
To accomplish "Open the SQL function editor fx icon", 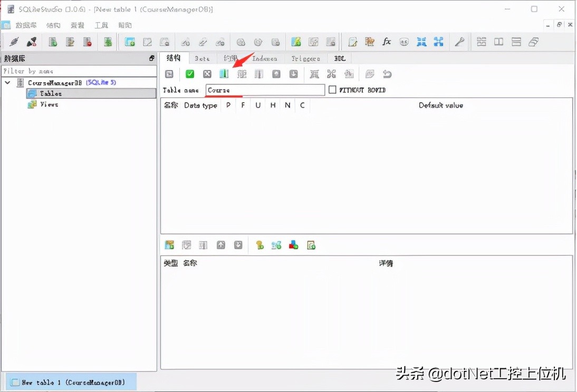I will (x=387, y=42).
